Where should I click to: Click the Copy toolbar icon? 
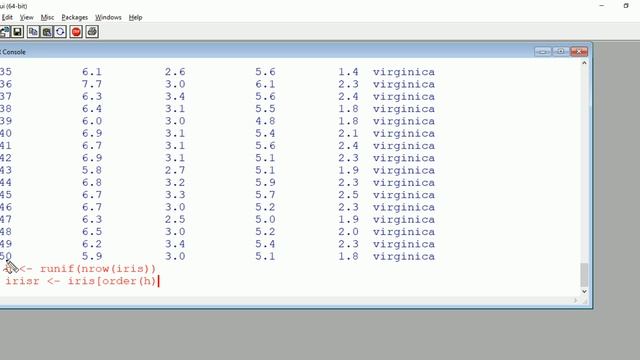click(33, 32)
